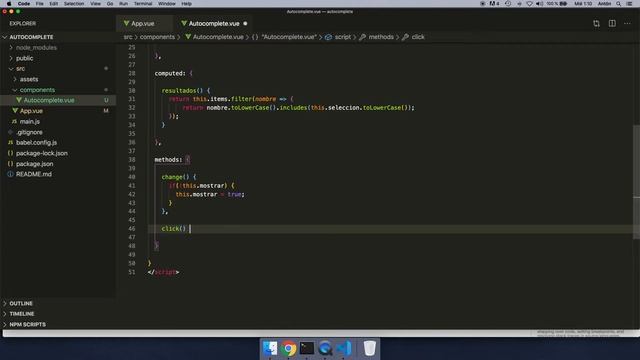Image resolution: width=640 pixels, height=360 pixels.
Task: Click the unsaved dot on Autocomplete.vue tab
Action: (245, 24)
